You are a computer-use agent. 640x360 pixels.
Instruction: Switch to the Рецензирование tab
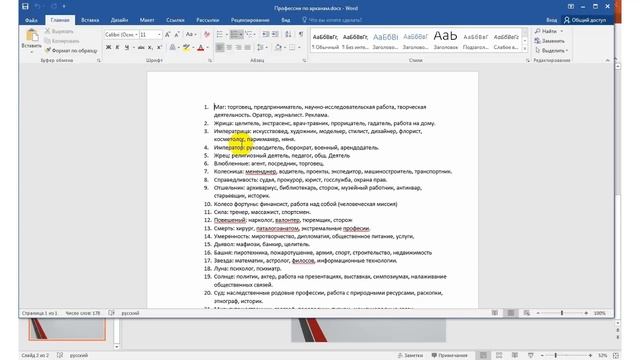click(x=250, y=20)
